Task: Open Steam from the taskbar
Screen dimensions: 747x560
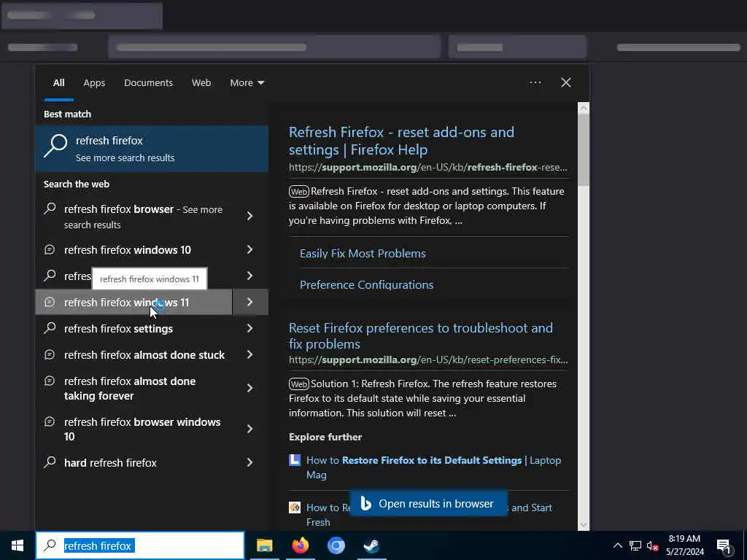Action: (371, 545)
